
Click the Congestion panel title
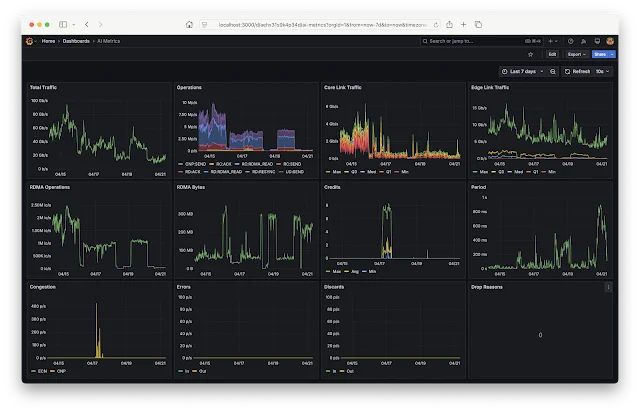(42, 287)
